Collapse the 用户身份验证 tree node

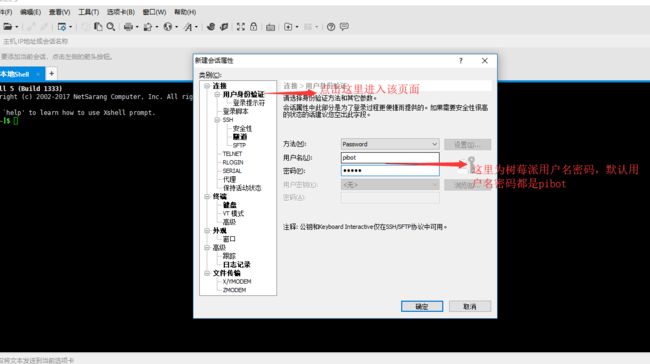pyautogui.click(x=217, y=95)
